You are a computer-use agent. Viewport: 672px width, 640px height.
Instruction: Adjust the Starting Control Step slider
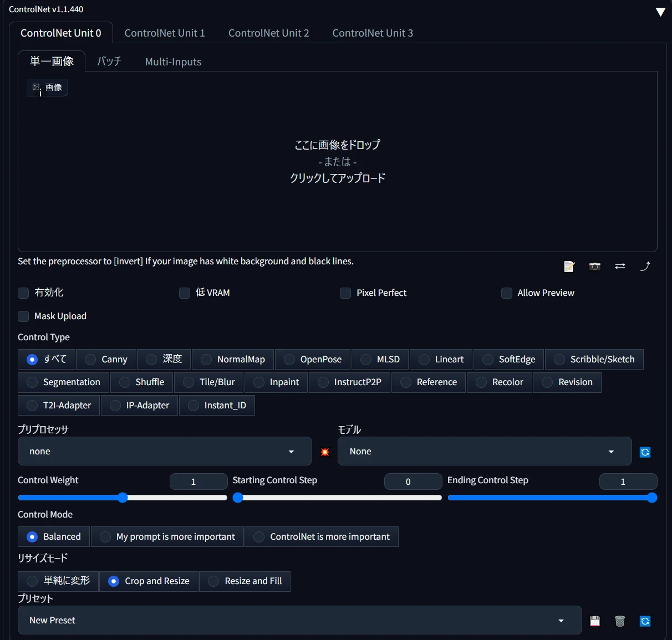(x=337, y=498)
